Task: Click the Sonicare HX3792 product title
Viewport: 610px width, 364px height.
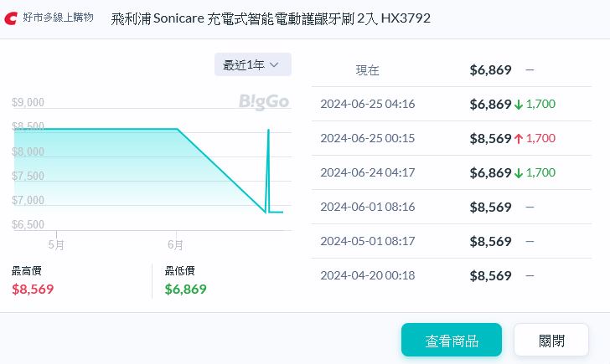Action: pos(271,18)
